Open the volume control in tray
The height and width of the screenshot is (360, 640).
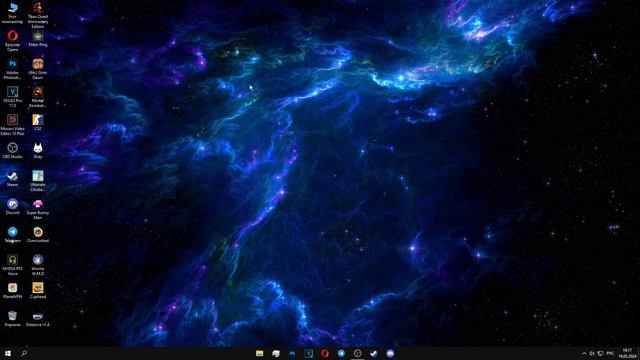click(x=592, y=353)
